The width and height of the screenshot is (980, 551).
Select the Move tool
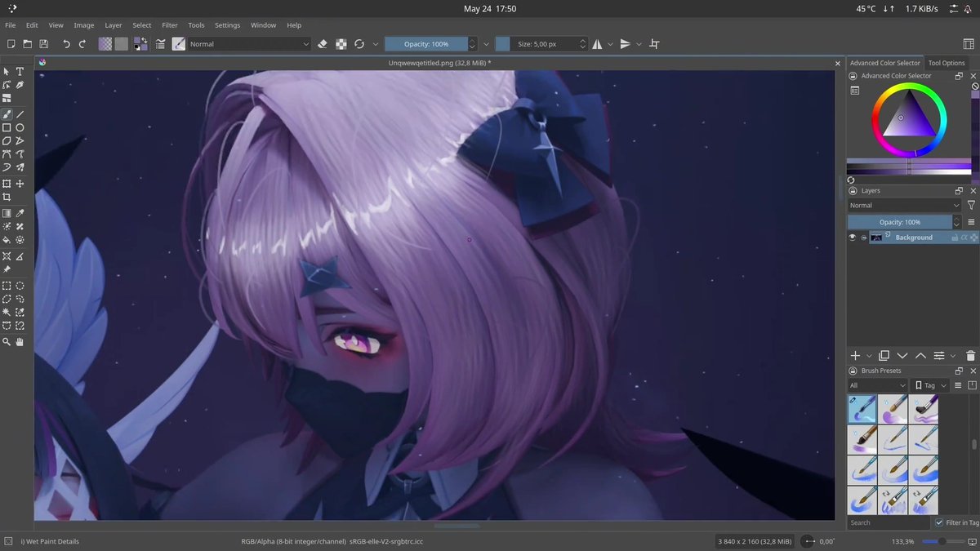click(20, 184)
